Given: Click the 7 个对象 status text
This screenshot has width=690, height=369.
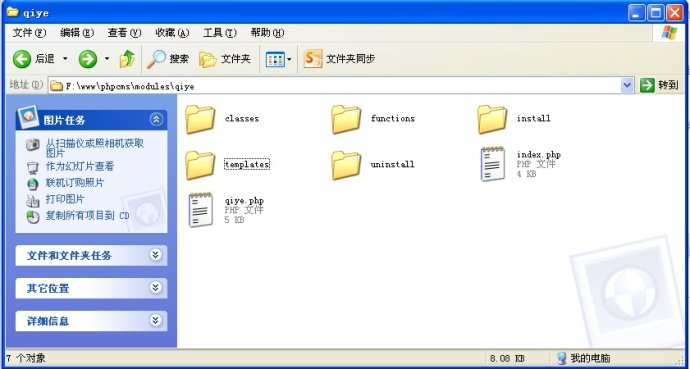Looking at the screenshot, I should click(26, 358).
